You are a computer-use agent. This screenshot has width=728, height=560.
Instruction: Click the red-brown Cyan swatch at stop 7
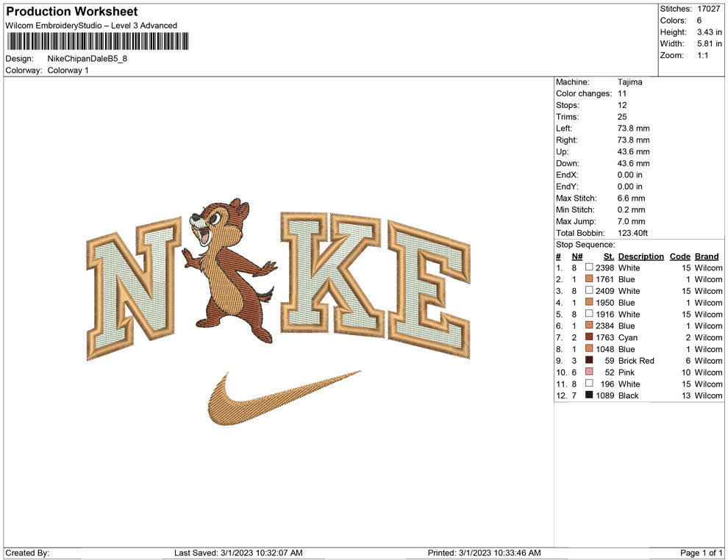click(589, 337)
